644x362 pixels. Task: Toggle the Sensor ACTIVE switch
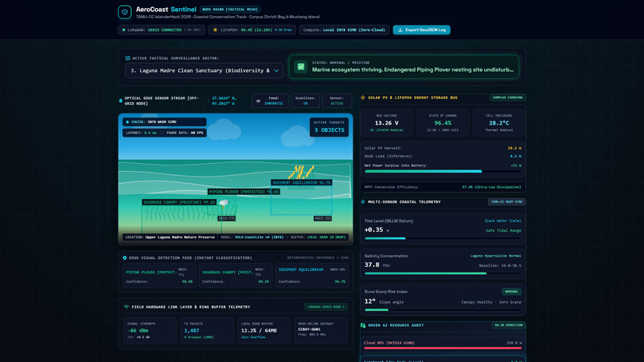(337, 101)
